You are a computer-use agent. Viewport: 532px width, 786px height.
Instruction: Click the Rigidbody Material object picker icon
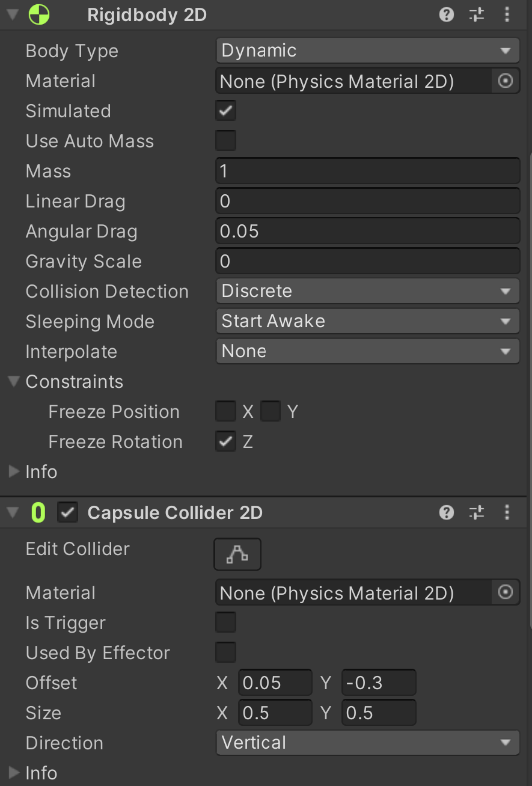click(506, 81)
